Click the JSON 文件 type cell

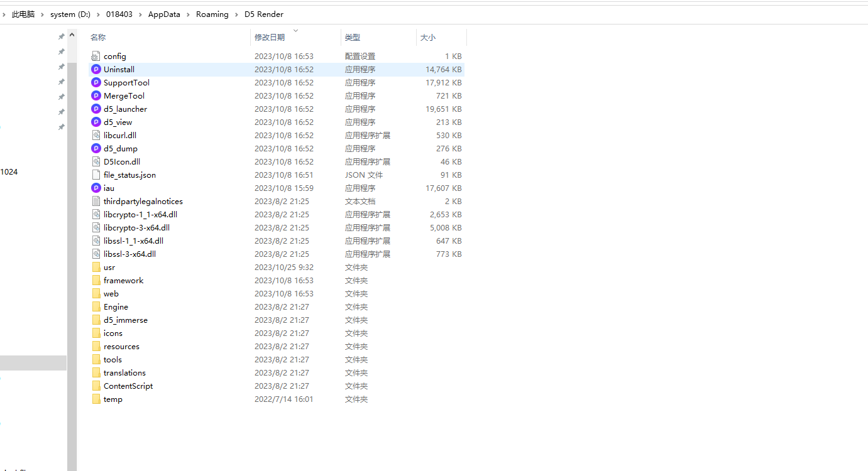(364, 175)
